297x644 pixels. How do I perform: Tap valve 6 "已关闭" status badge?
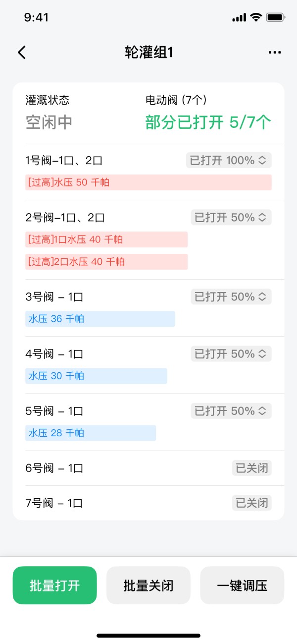coord(252,468)
